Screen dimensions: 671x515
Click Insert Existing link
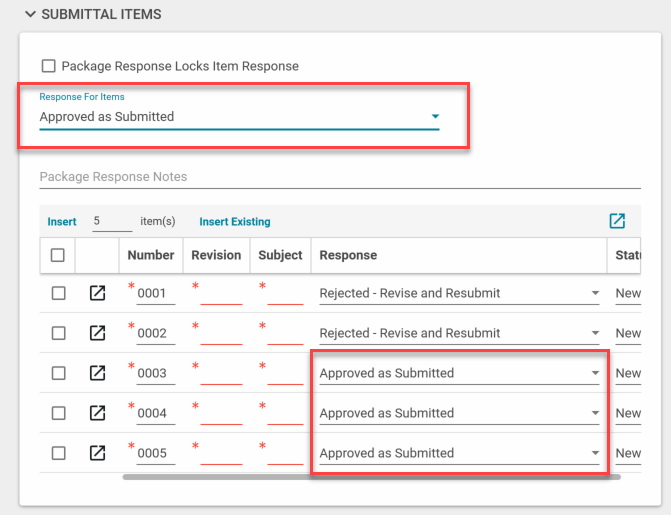(x=234, y=222)
